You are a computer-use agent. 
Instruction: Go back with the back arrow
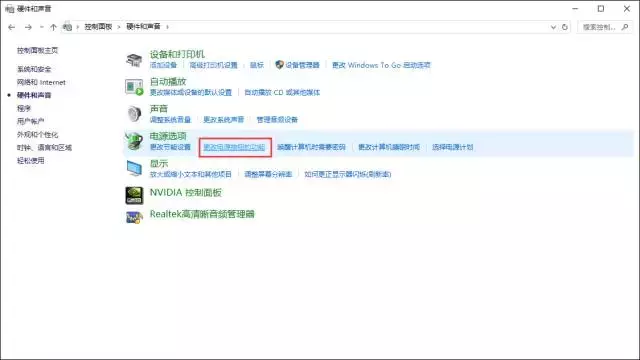pos(11,27)
